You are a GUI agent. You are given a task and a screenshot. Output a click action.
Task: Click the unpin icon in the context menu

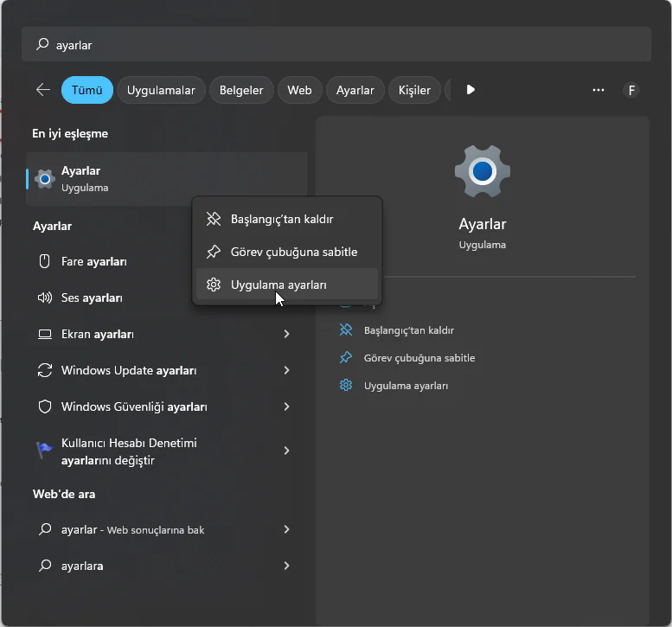coord(214,220)
